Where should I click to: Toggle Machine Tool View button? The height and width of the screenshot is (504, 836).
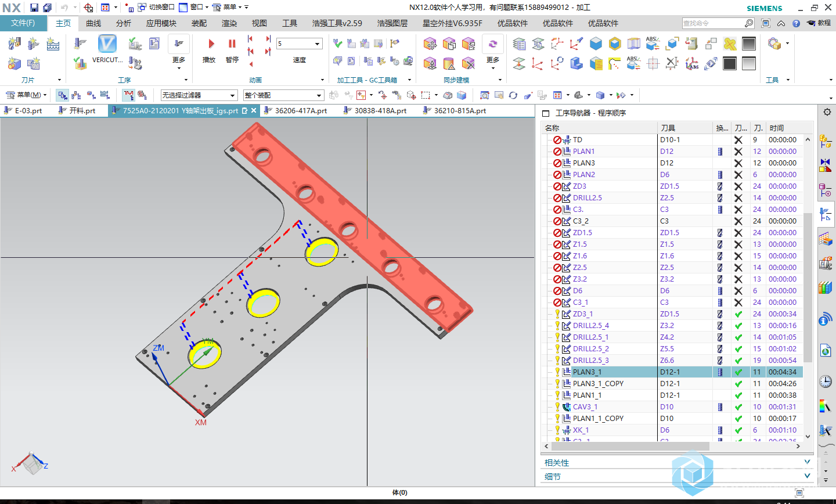pos(77,95)
